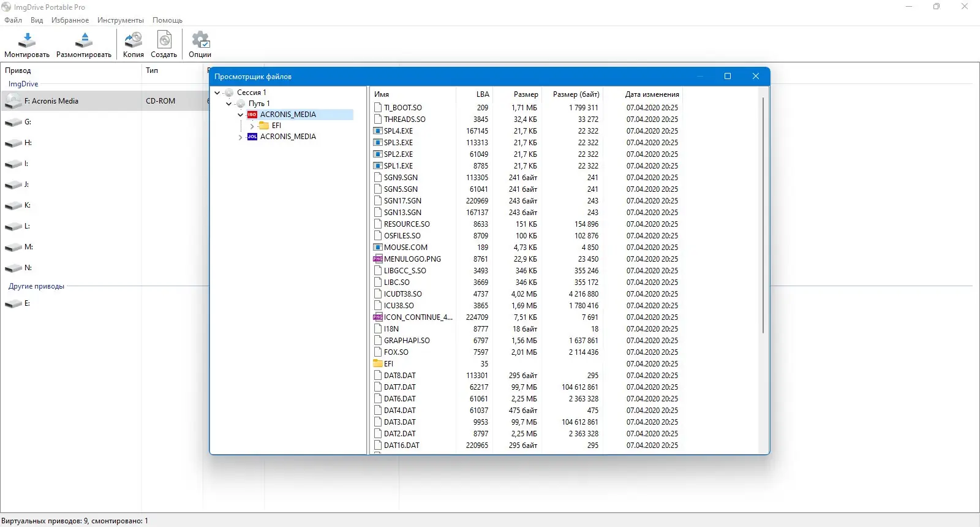Screen dimensions: 980x527
Task: Collapse the Сессия 1 tree node
Action: (217, 93)
